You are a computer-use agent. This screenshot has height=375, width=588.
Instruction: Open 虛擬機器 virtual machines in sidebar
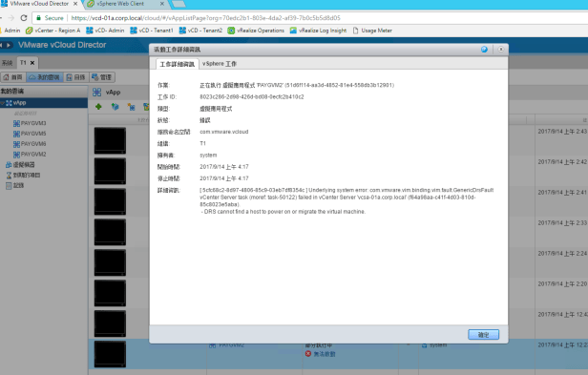[x=20, y=165]
